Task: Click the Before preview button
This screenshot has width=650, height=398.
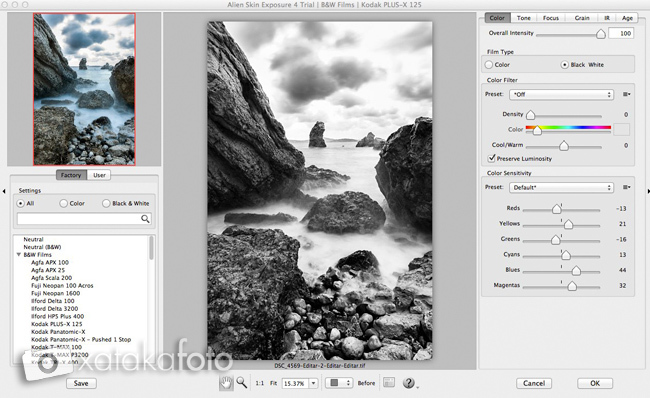Action: 366,383
